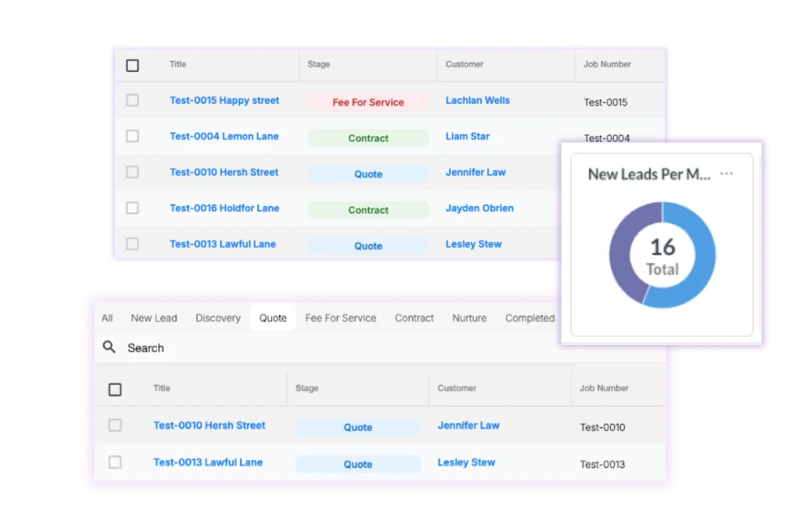Open Test-0015 Happy street job link
The width and height of the screenshot is (798, 532).
(224, 100)
